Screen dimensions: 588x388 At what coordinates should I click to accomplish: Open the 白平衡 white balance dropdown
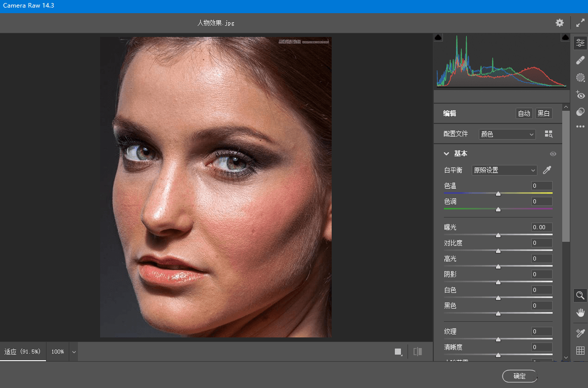pyautogui.click(x=504, y=170)
